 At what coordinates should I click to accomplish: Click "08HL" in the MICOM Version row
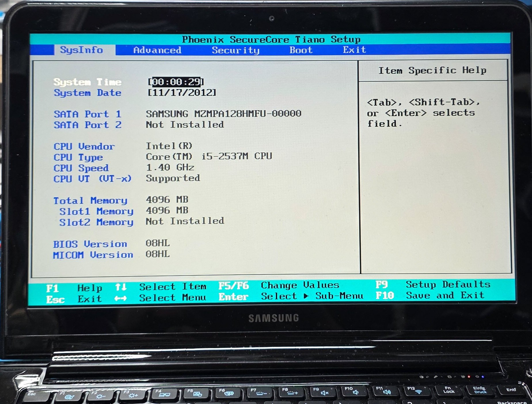[x=157, y=254]
